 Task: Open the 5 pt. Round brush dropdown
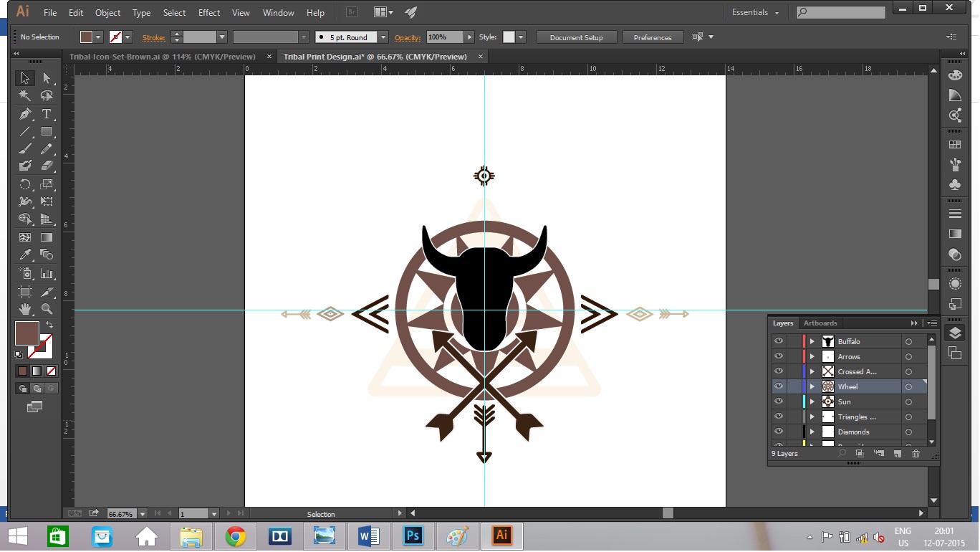pyautogui.click(x=383, y=37)
